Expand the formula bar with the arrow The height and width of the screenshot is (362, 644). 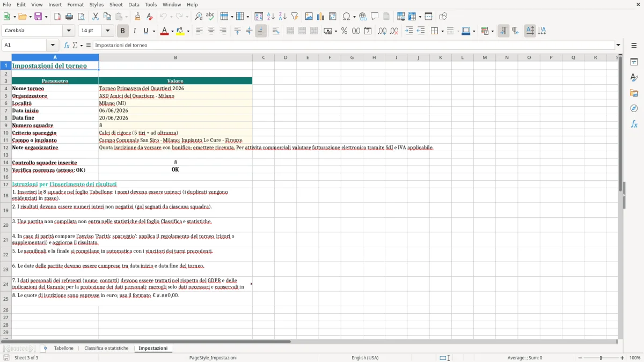pos(619,46)
